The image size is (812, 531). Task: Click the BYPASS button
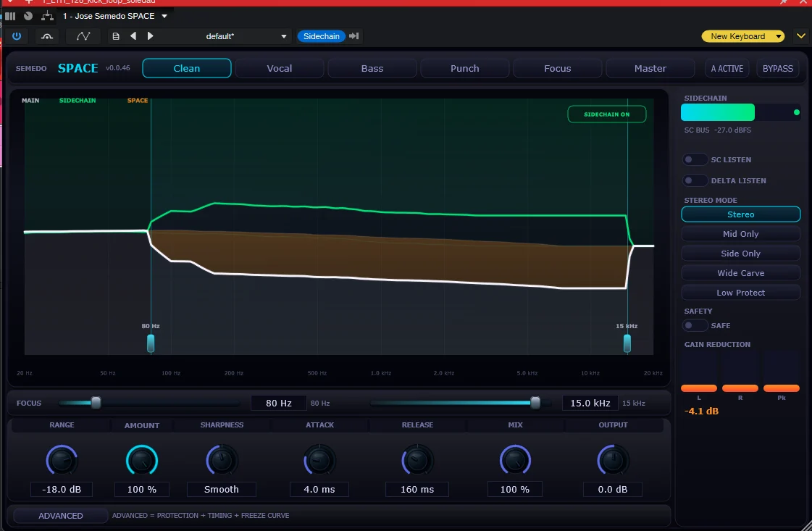(x=778, y=68)
